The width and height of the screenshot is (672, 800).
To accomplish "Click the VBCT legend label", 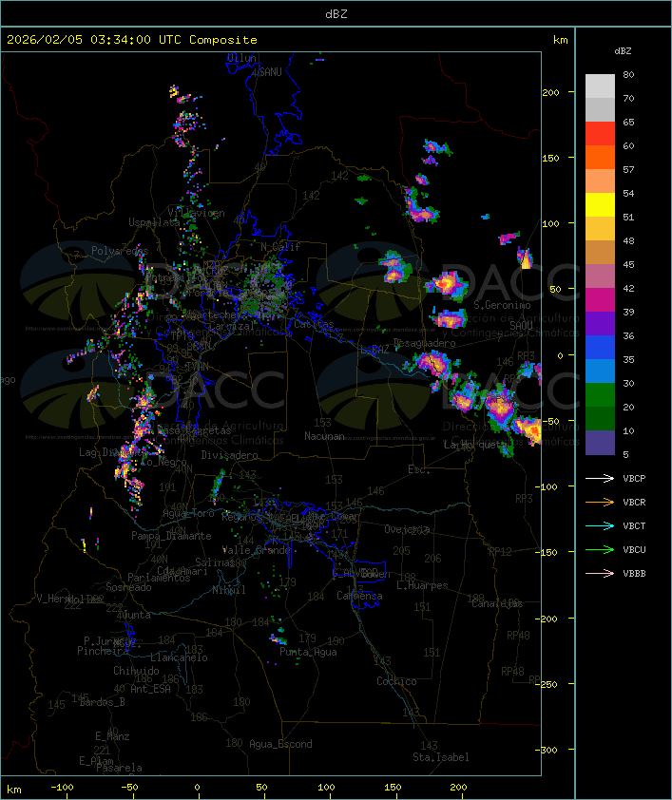I will coord(634,526).
